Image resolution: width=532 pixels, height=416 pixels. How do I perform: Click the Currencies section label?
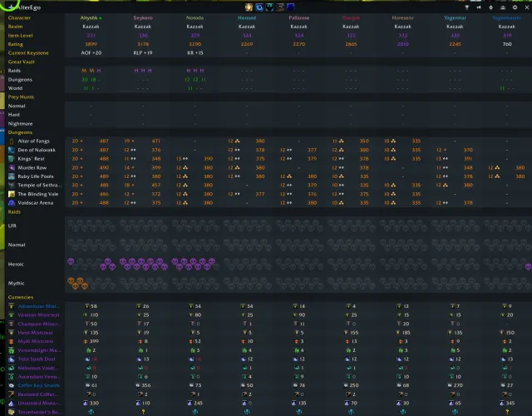[21, 297]
